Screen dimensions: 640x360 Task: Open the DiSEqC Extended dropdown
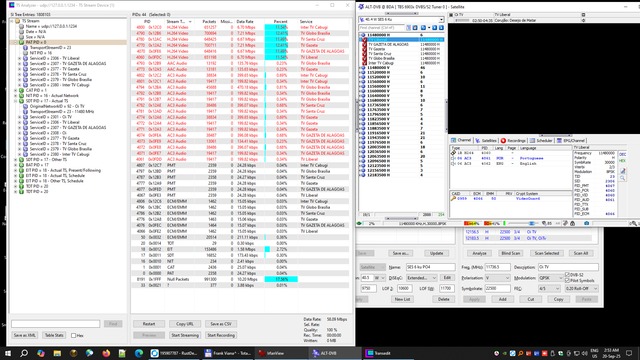tap(421, 278)
